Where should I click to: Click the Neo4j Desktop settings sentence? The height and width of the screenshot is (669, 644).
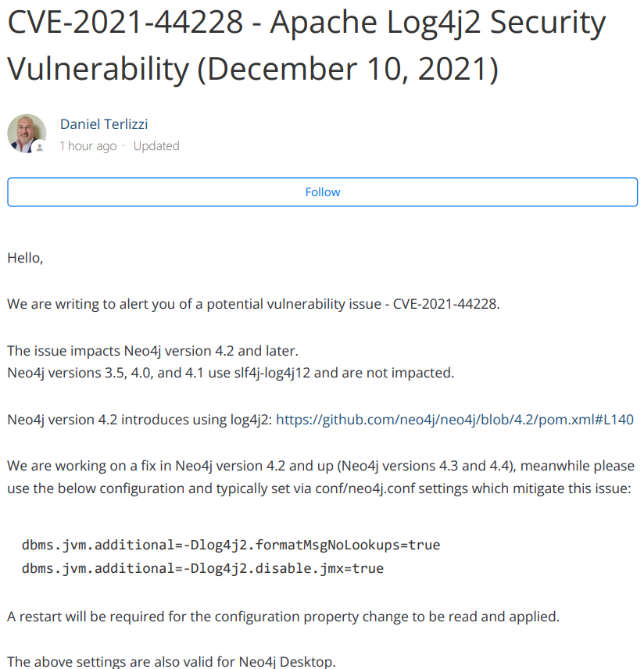172,661
